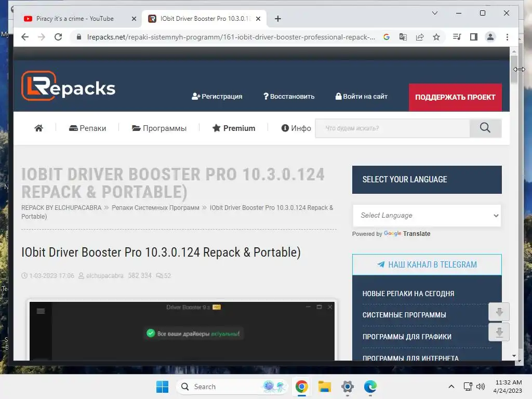This screenshot has height=399, width=532.
Task: Focus the Что будем искать search field
Action: [393, 128]
